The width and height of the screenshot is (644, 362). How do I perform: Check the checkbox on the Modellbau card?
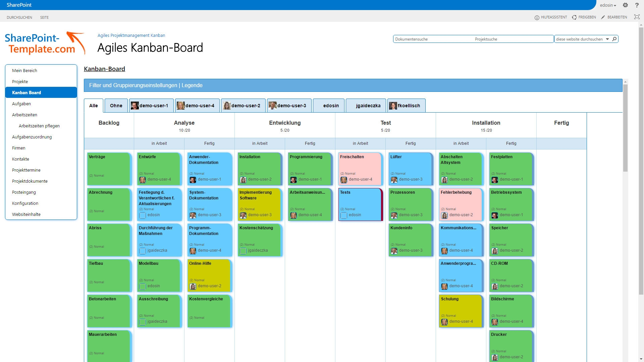(142, 286)
